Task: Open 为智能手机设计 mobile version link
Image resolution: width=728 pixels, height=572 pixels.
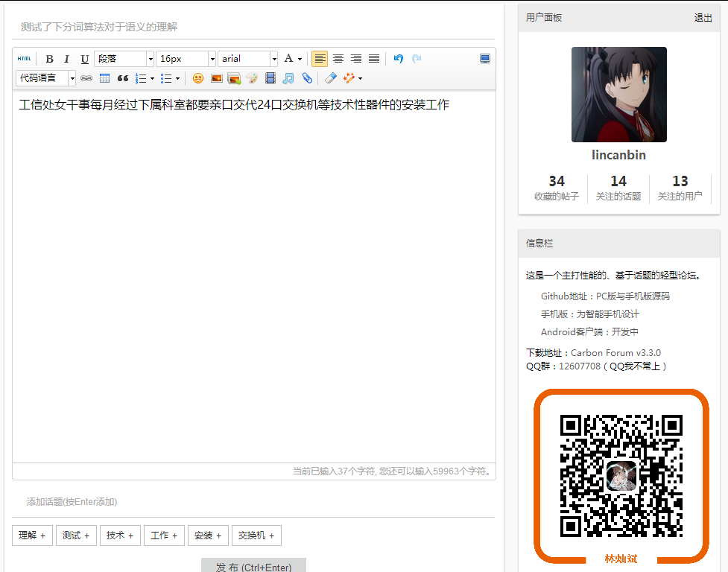Action: pyautogui.click(x=608, y=314)
